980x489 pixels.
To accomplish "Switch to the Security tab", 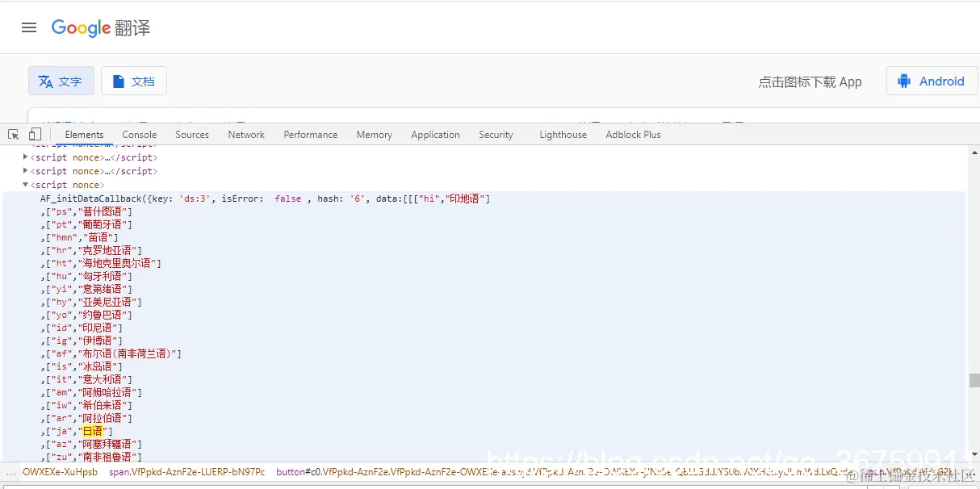I will tap(496, 135).
